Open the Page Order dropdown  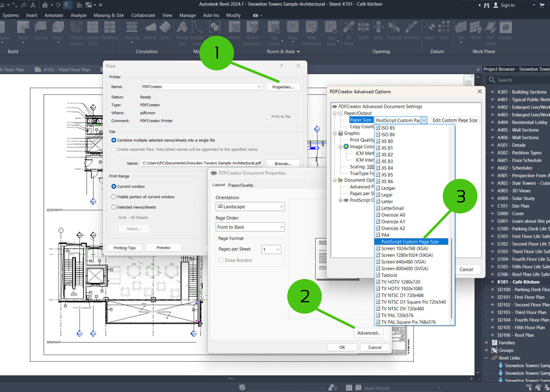click(x=250, y=227)
